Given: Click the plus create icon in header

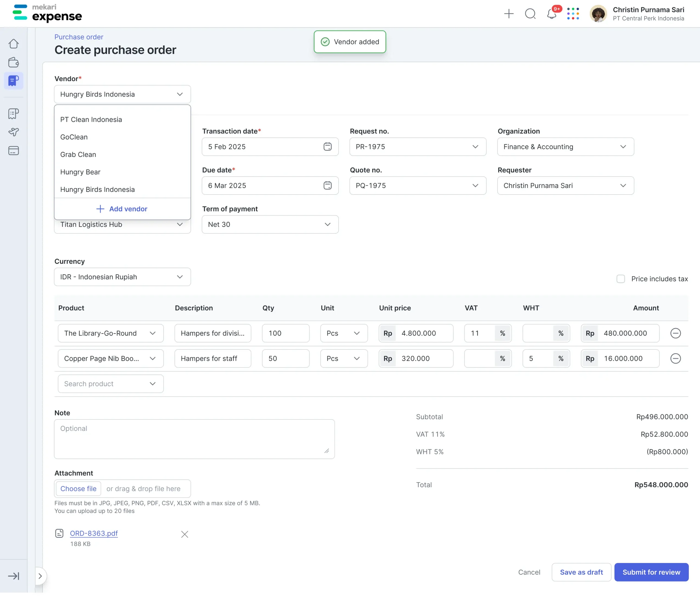Looking at the screenshot, I should tap(509, 14).
